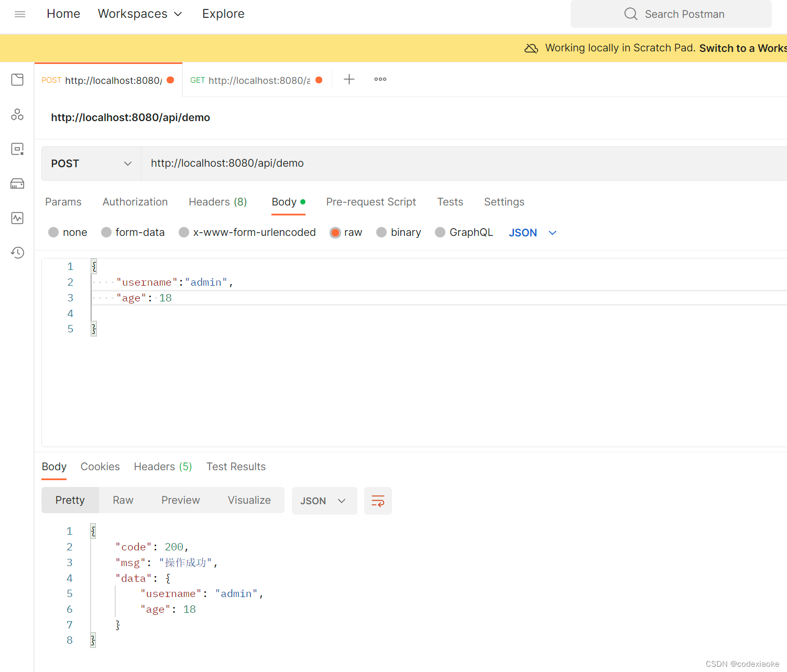Select the GraphQL body option
Viewport: 787px width, 672px height.
pyautogui.click(x=440, y=232)
